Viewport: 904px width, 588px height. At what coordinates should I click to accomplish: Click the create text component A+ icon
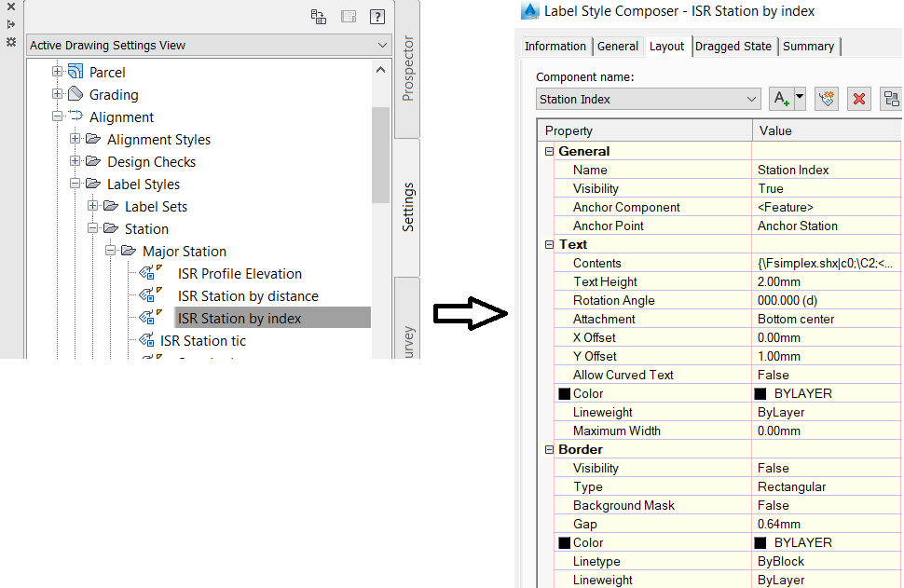tap(782, 99)
